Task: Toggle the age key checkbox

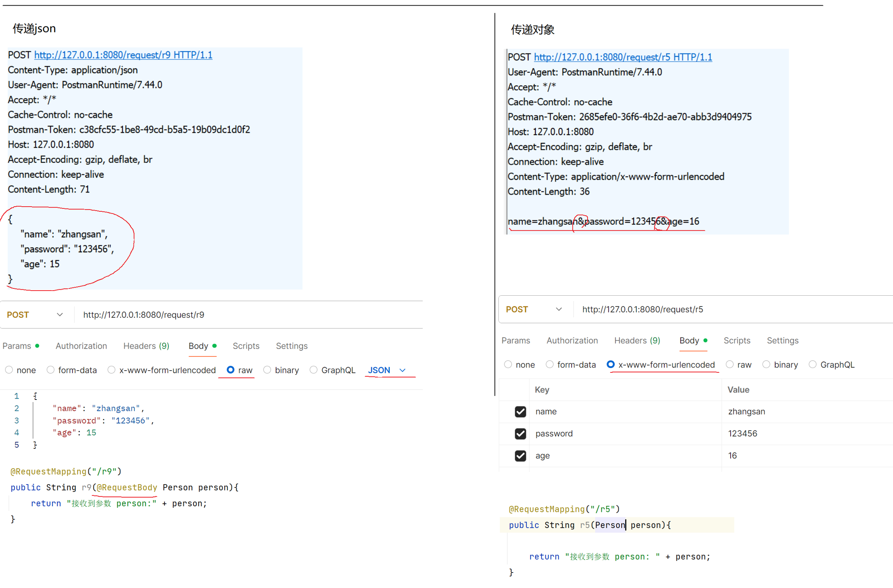Action: click(x=520, y=455)
